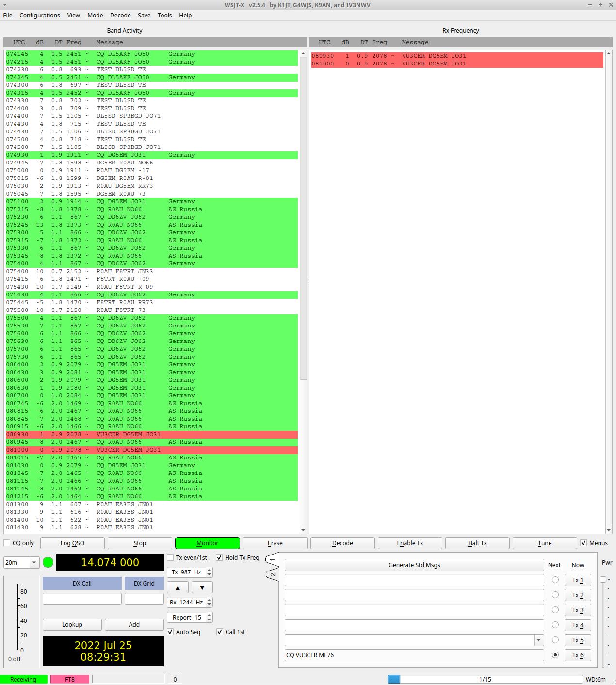Disable Hold Tx Freq
This screenshot has width=616, height=685.
point(238,557)
